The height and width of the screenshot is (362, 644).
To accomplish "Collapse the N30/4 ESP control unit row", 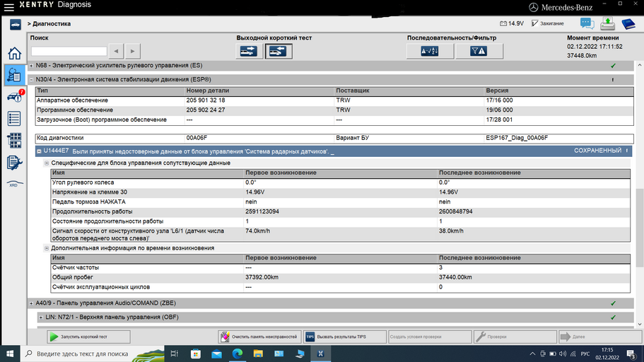I will point(31,80).
